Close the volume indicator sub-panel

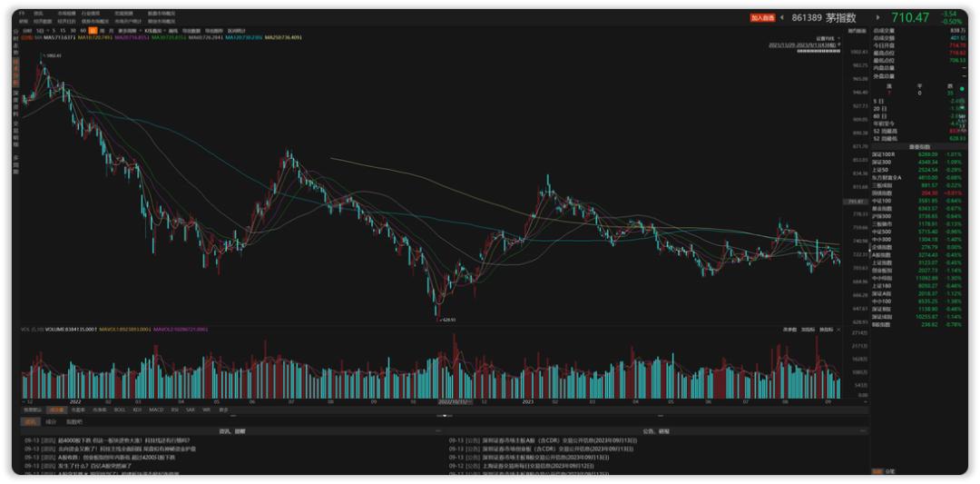[838, 329]
